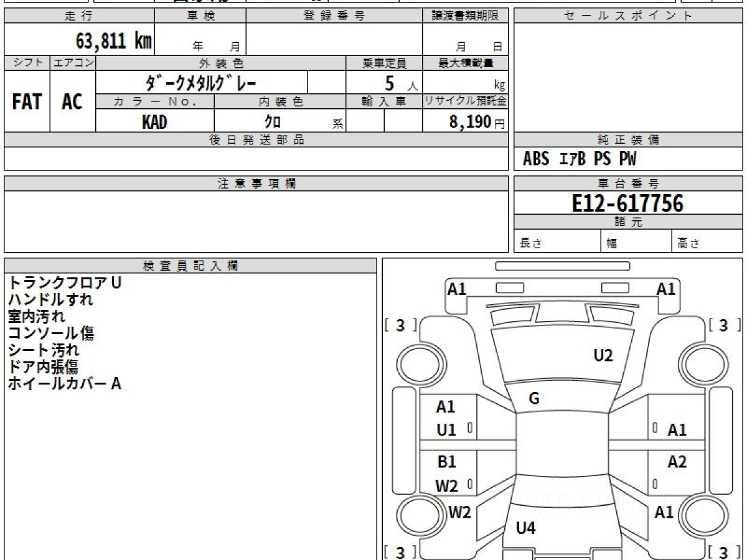
Task: Select inspector note ホイールカバー A
Action: tap(64, 383)
